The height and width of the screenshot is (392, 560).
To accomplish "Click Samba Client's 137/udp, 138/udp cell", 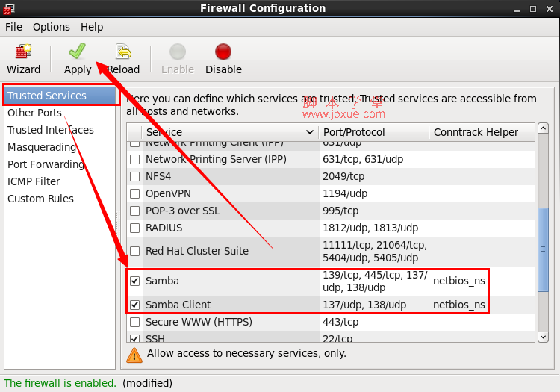I will point(364,305).
